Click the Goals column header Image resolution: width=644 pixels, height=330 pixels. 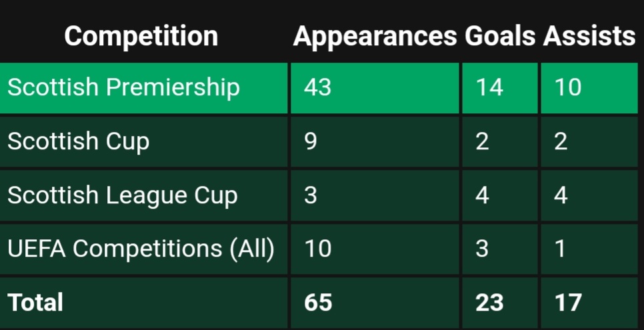point(500,36)
